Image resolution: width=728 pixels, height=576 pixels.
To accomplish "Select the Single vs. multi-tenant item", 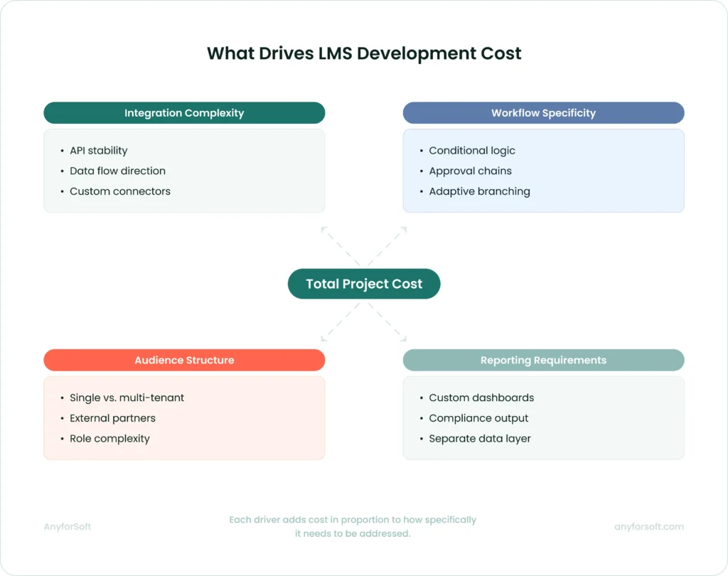I will (127, 398).
